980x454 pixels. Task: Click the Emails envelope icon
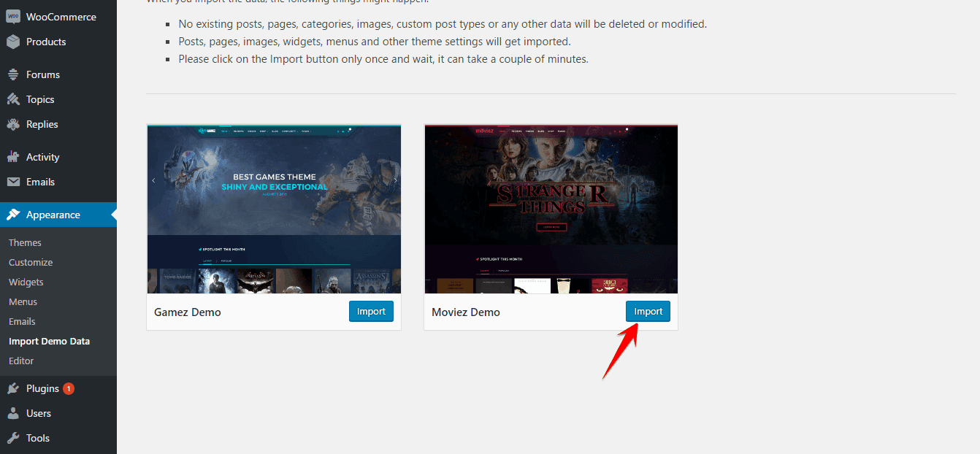coord(13,182)
